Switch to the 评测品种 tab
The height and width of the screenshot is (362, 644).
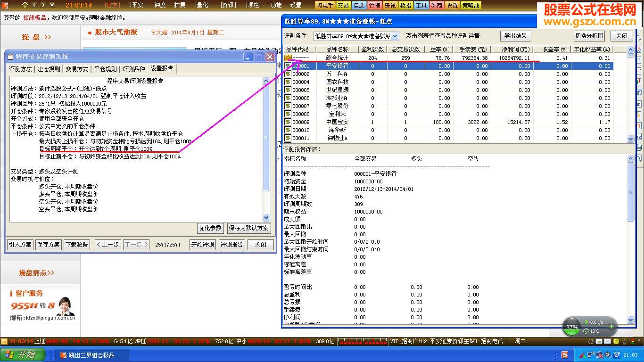[x=134, y=69]
